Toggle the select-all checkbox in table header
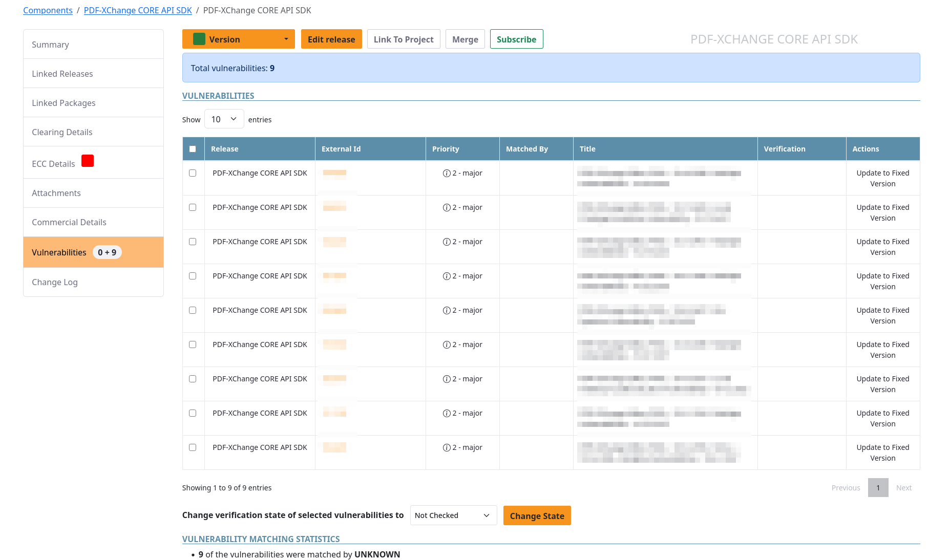This screenshot has width=949, height=560. pyautogui.click(x=193, y=149)
